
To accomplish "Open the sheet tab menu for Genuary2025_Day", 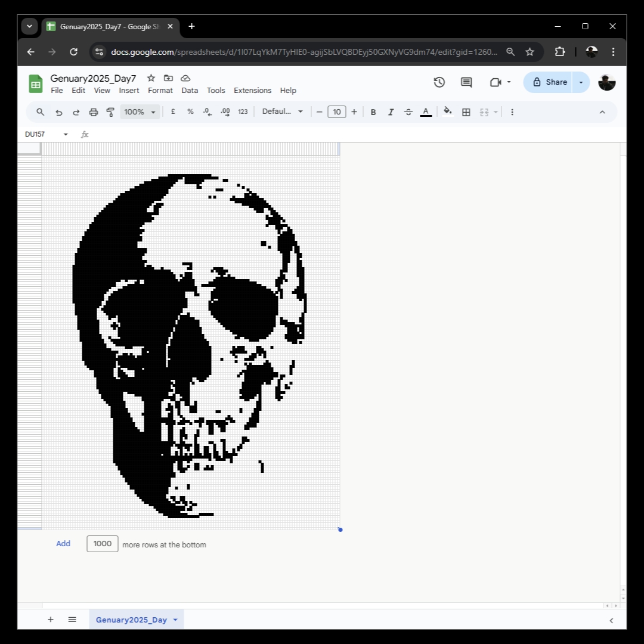I will coord(175,620).
